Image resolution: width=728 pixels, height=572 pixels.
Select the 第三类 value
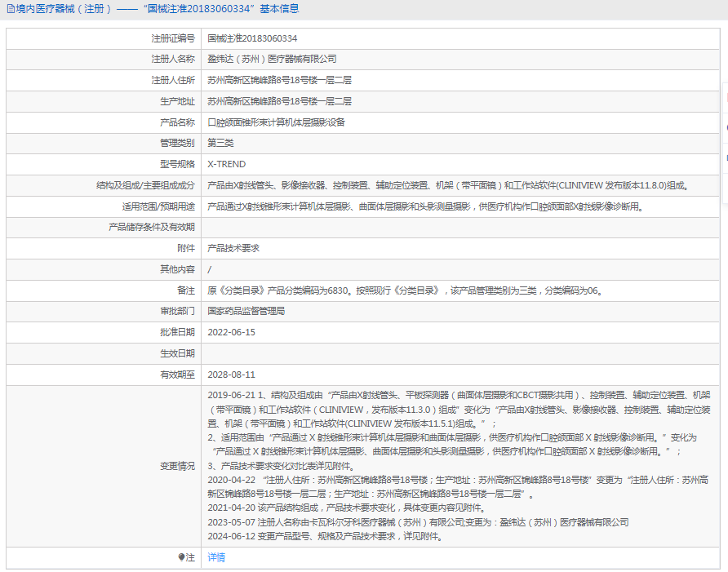(220, 143)
